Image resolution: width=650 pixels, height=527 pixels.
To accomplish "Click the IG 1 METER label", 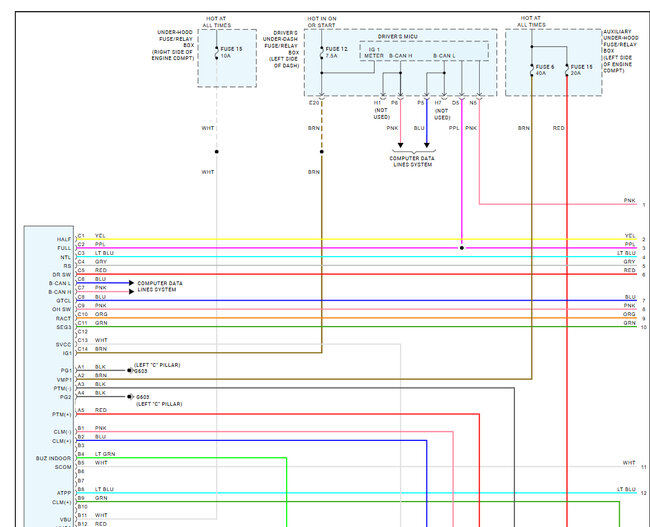I will click(374, 53).
